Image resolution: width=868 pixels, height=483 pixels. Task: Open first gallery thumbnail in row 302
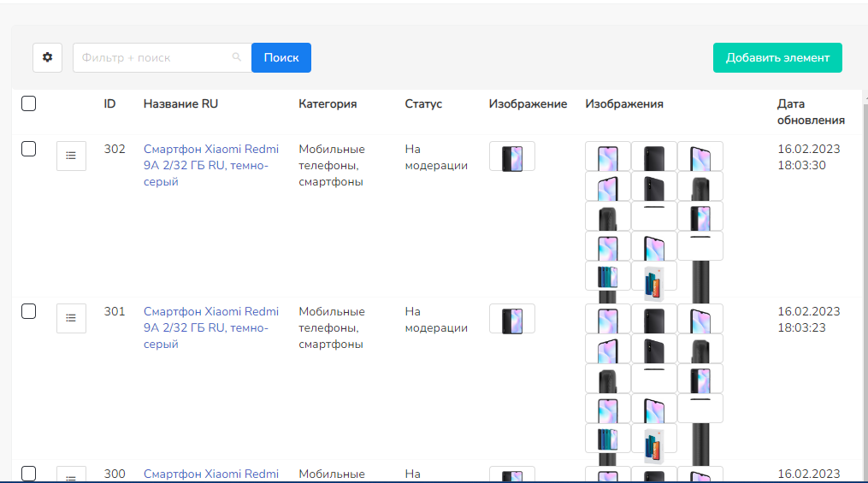[x=608, y=156]
